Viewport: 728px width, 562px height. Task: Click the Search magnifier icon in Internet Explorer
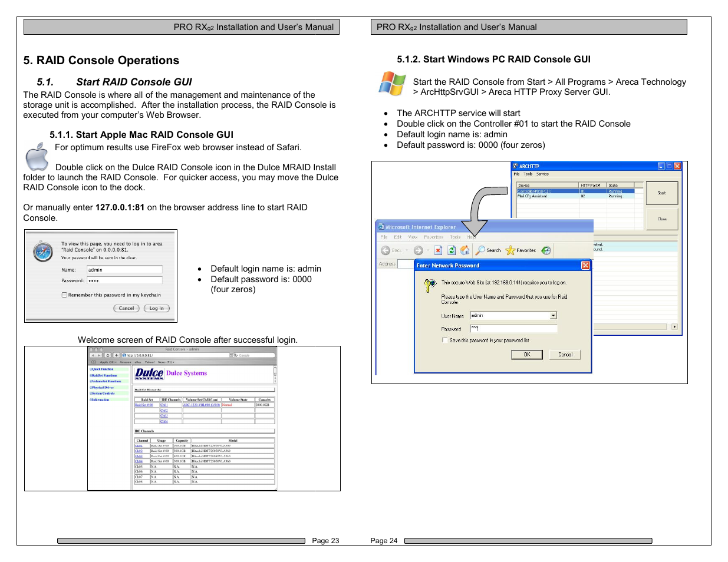[x=480, y=250]
